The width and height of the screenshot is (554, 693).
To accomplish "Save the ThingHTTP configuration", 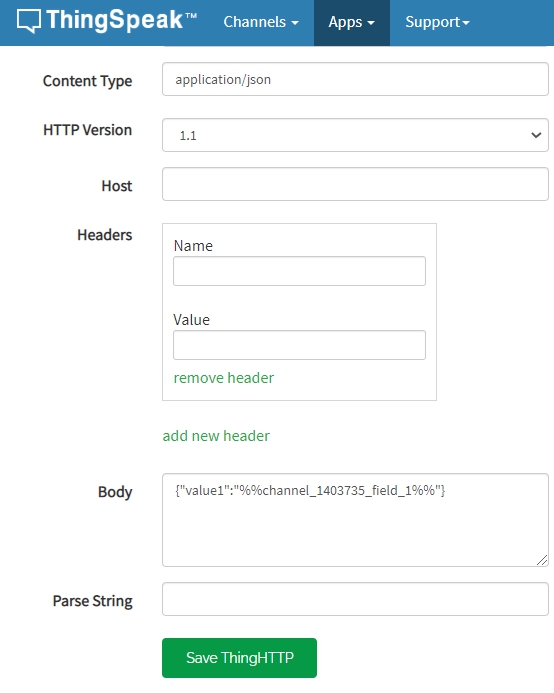I will pos(239,658).
